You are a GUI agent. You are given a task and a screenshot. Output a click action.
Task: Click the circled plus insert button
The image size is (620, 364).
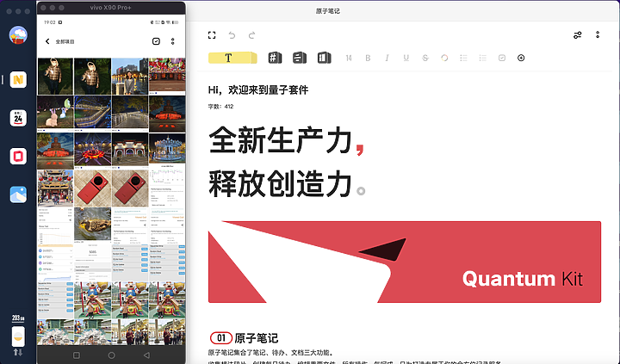coord(521,59)
